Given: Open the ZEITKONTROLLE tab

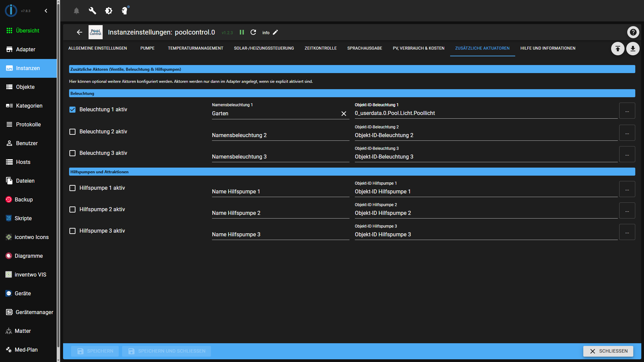Looking at the screenshot, I should pyautogui.click(x=320, y=48).
